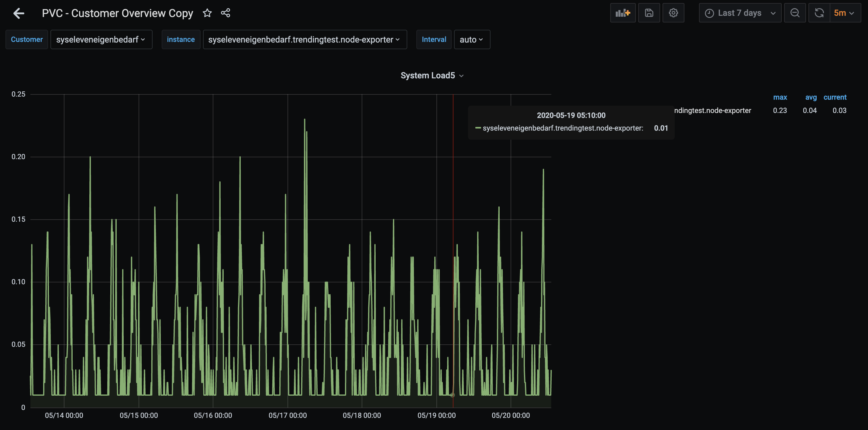Sort legend by current column
This screenshot has width=868, height=430.
click(835, 97)
